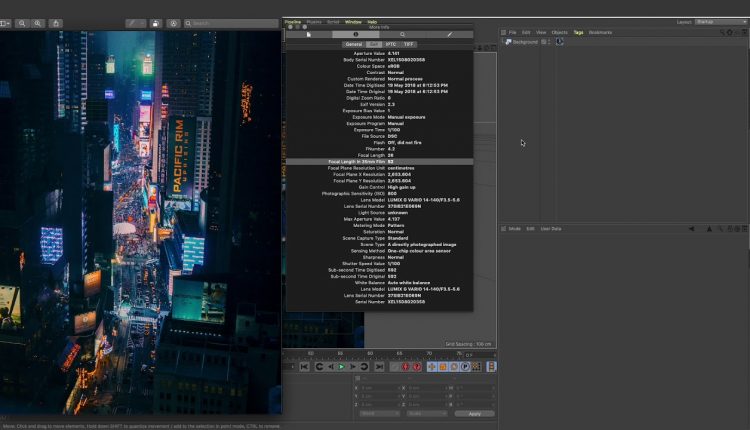Click the Apply button in Coordinates panel
750x430 pixels.
click(474, 414)
